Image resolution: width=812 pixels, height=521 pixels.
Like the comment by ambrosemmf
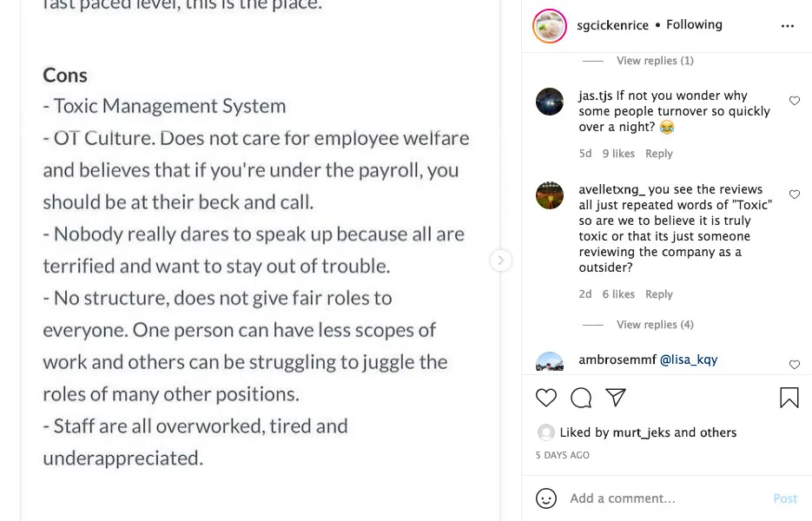click(795, 365)
